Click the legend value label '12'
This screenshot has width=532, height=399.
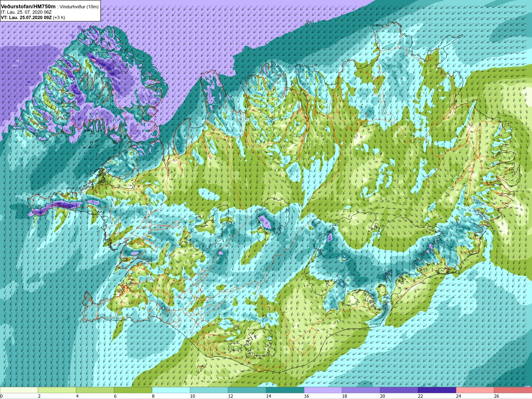(231, 397)
